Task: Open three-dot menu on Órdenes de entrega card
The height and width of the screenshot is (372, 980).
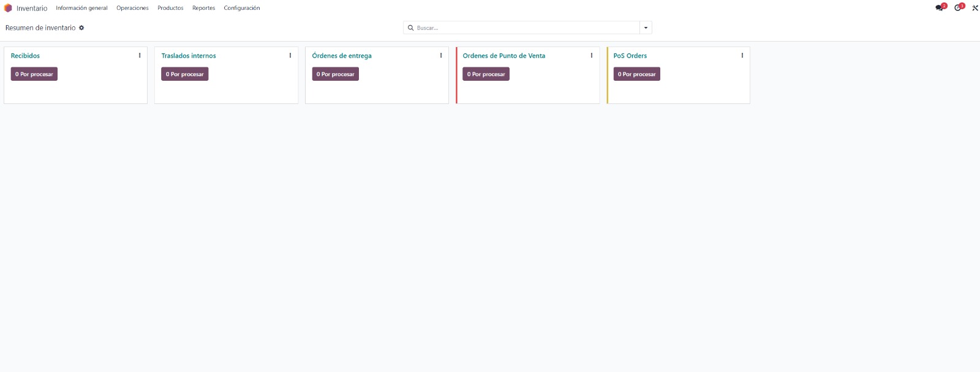Action: point(441,56)
